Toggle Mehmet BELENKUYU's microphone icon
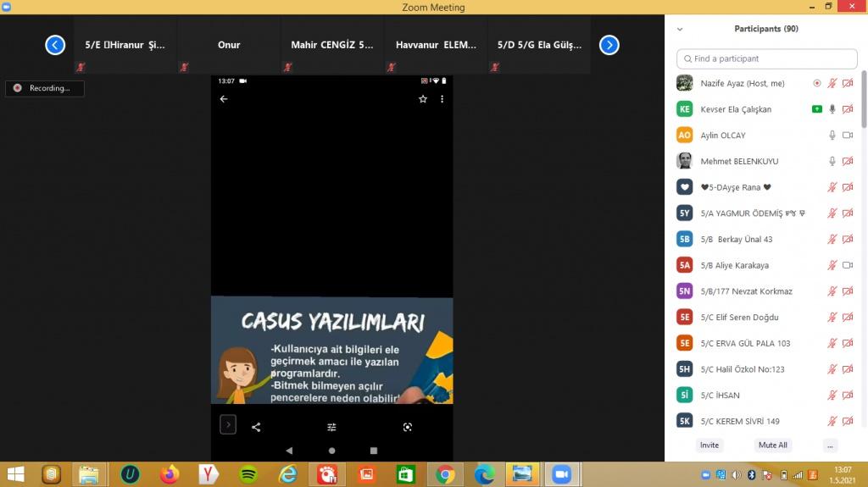The width and height of the screenshot is (868, 487). 832,161
